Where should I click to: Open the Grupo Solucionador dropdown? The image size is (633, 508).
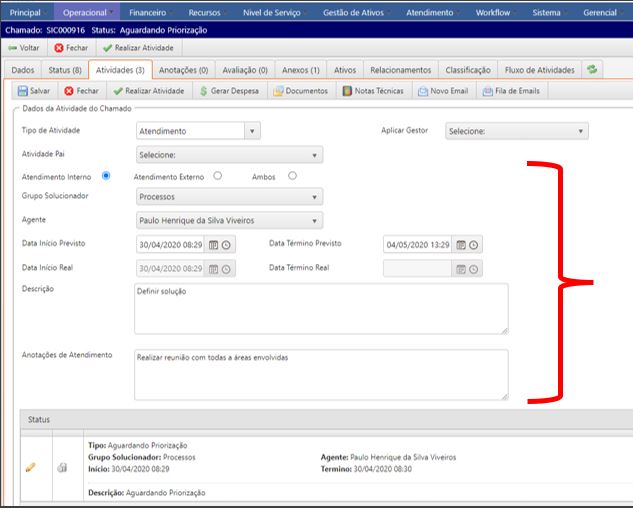316,197
